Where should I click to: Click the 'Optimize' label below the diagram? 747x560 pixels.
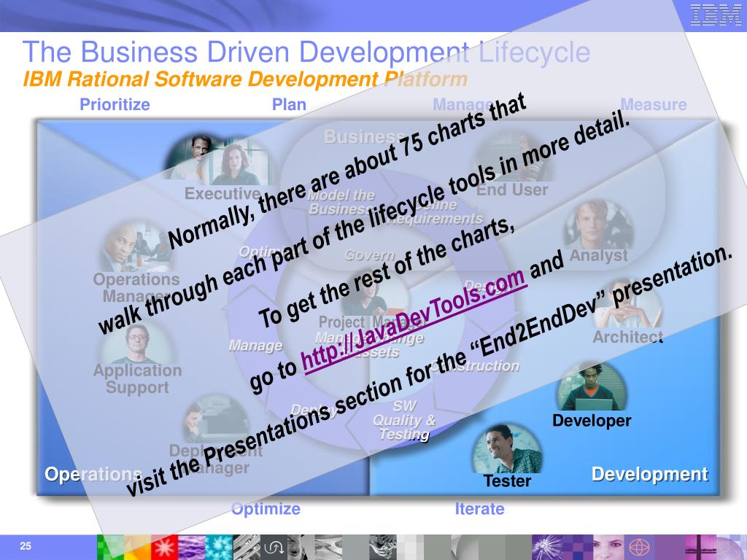[266, 509]
